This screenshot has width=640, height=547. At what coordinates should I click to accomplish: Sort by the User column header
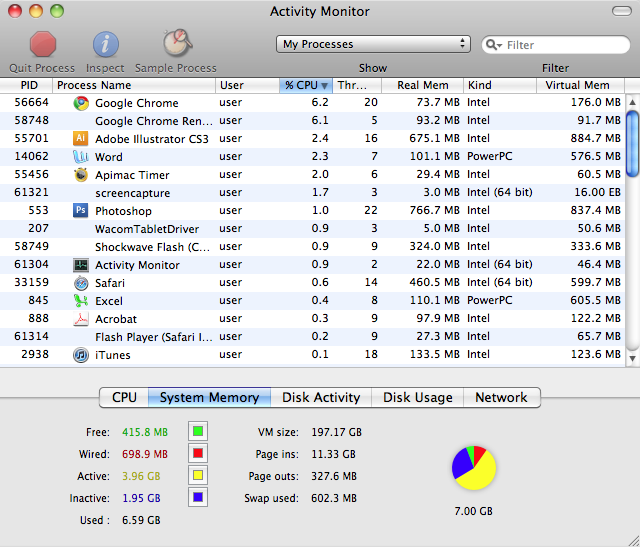pos(247,85)
